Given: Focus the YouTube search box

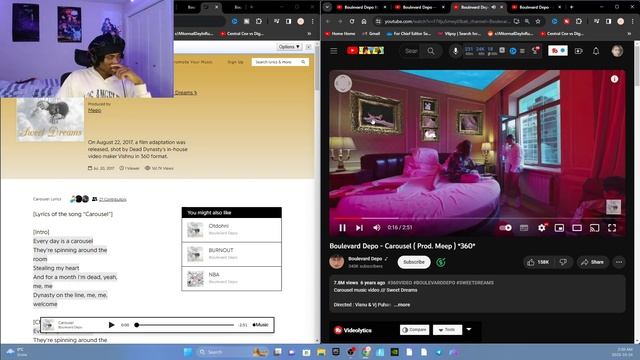Looking at the screenshot, I should (x=411, y=51).
